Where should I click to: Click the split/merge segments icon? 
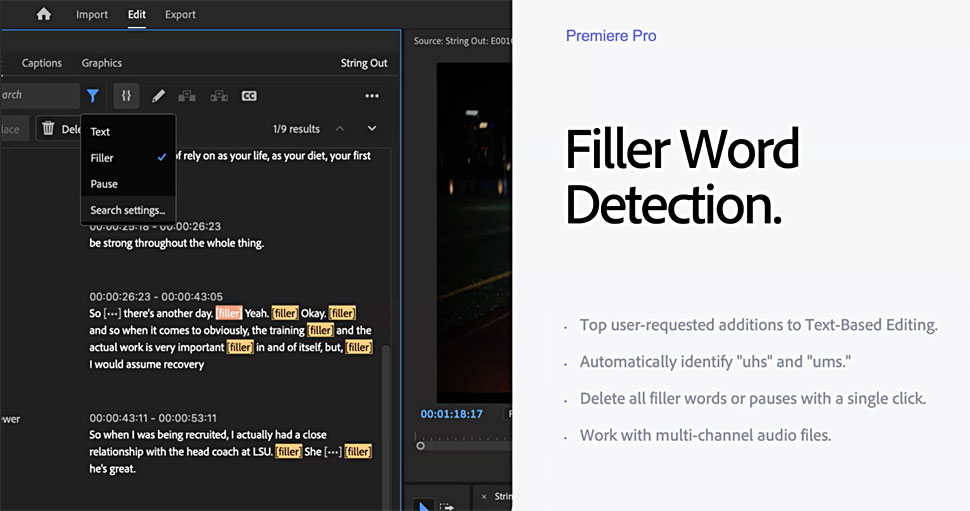point(126,95)
